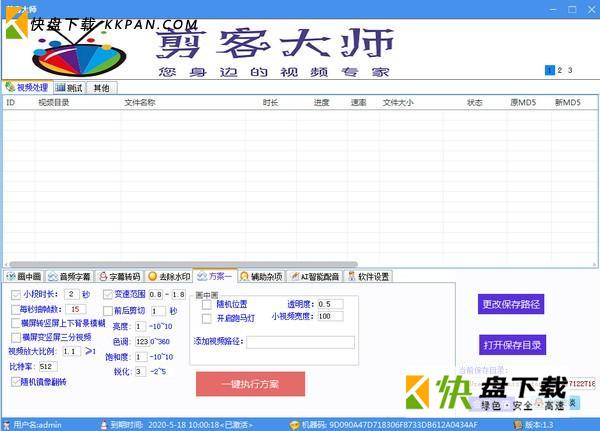
Task: Click the 版本:1.3 status text
Action: coord(539,424)
